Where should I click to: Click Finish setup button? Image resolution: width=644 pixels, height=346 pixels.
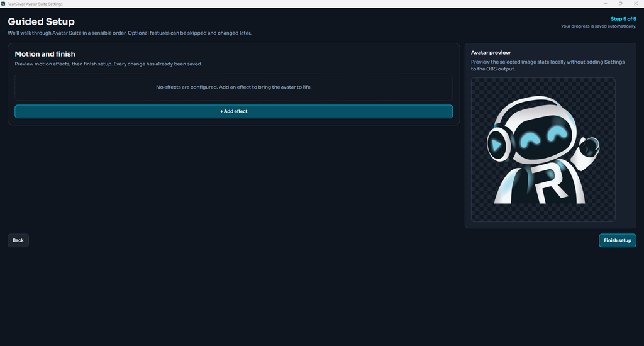coord(618,240)
